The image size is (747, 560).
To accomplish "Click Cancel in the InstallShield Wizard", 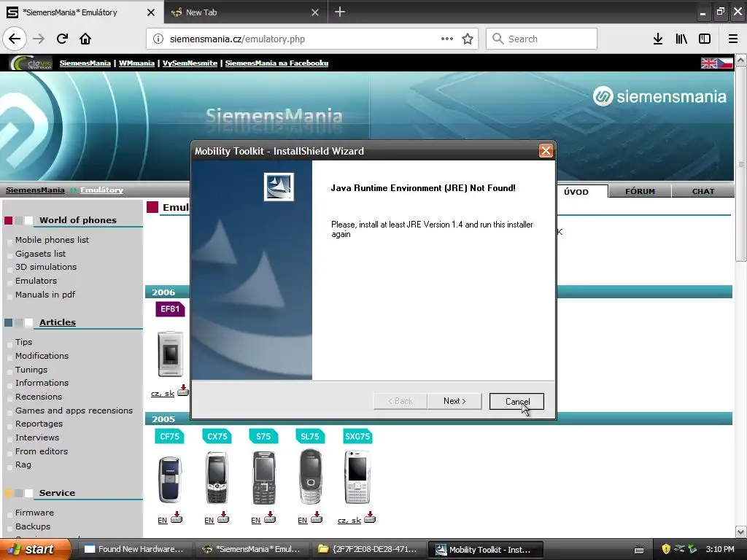I will pos(516,402).
